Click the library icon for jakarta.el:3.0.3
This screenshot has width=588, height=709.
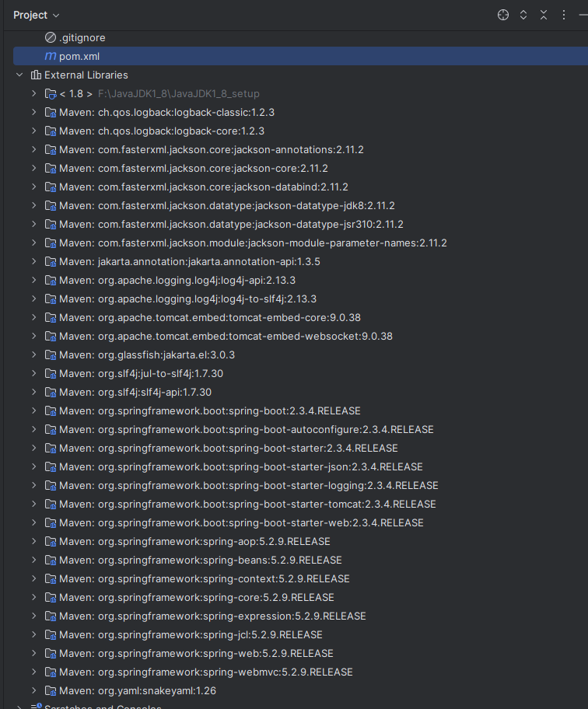(x=51, y=355)
